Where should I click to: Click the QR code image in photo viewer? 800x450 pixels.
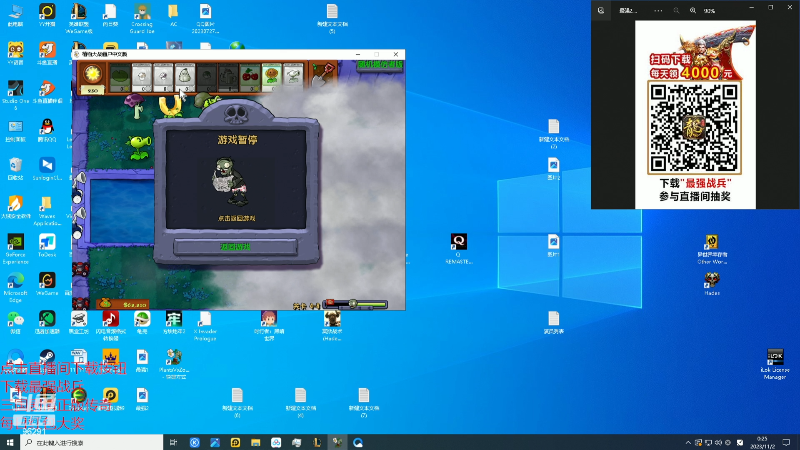pos(694,129)
